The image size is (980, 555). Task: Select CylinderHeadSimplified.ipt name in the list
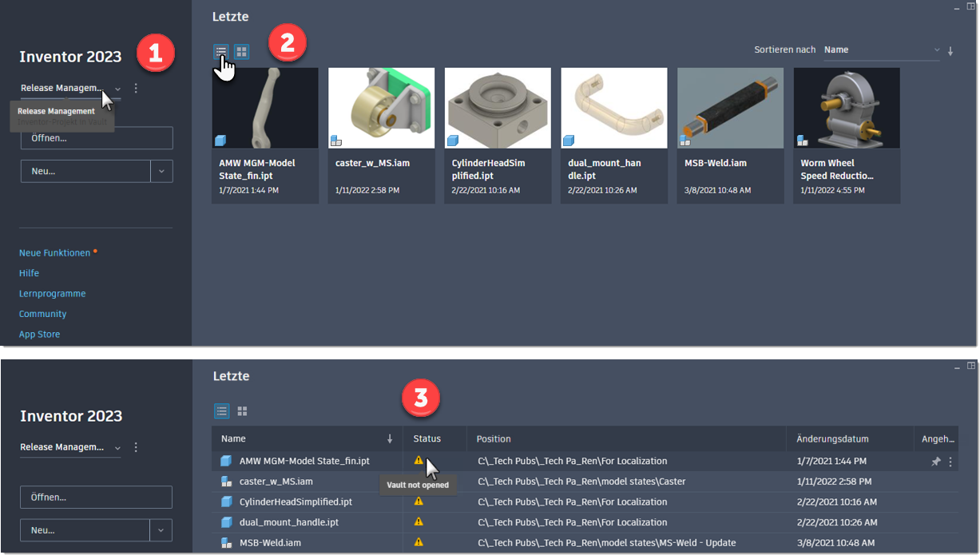[296, 501]
